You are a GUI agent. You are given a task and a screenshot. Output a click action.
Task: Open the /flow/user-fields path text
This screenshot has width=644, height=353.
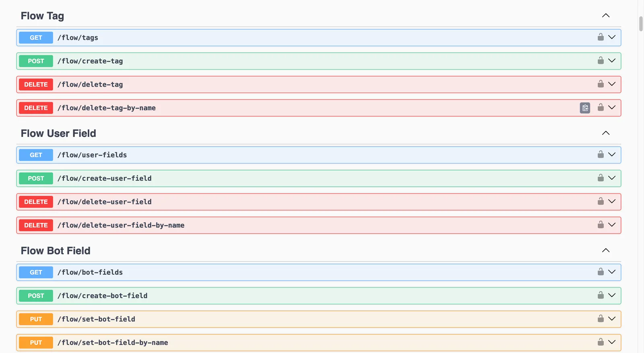[x=92, y=155]
